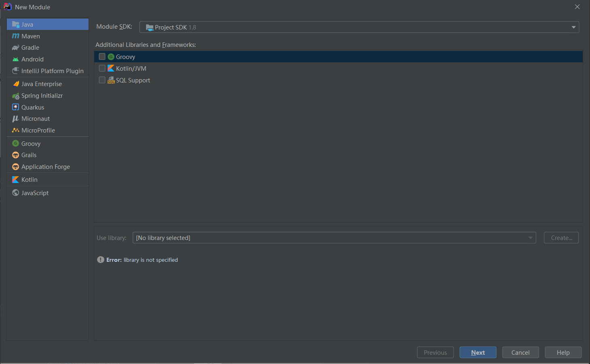Open the Module SDK dropdown arrow

click(573, 27)
